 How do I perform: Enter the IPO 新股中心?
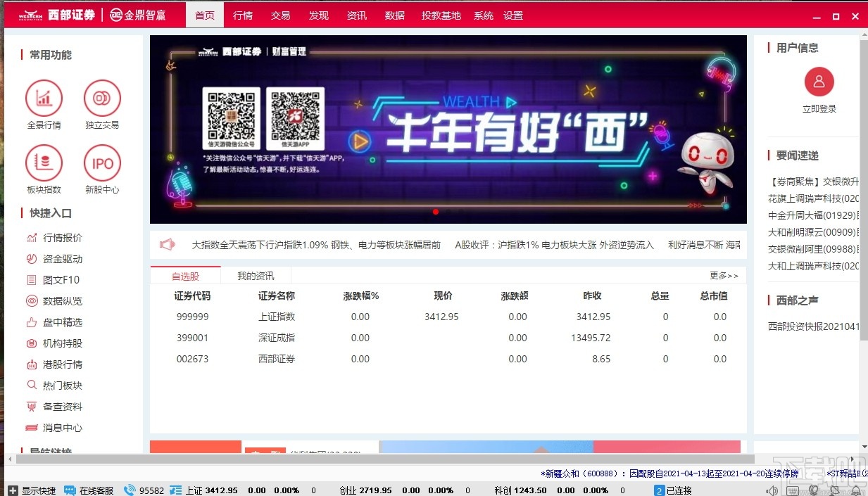(101, 169)
